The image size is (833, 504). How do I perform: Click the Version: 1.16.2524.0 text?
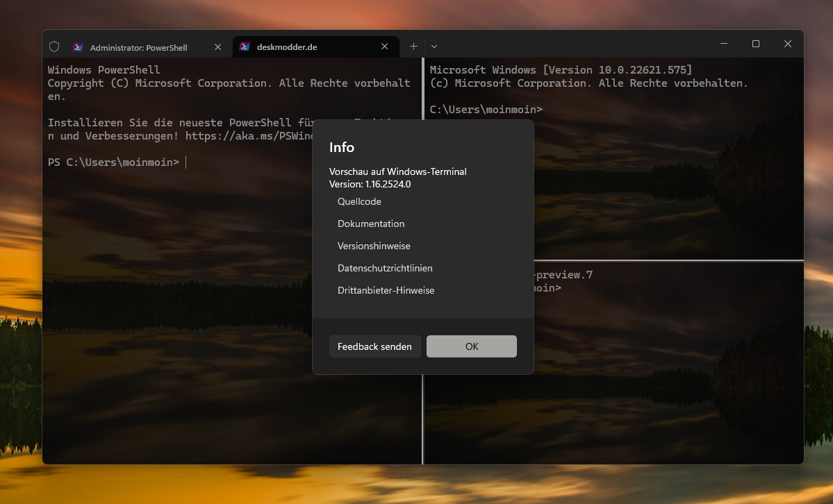[370, 184]
